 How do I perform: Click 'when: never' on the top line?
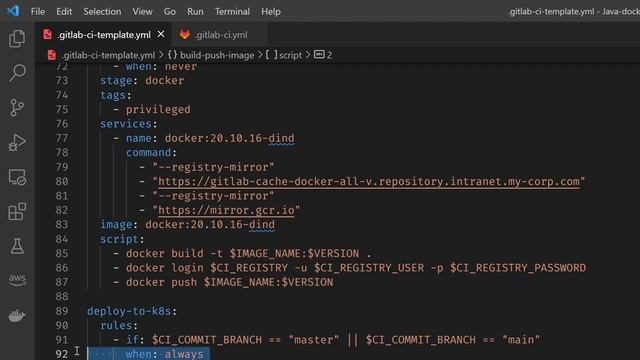tap(161, 67)
